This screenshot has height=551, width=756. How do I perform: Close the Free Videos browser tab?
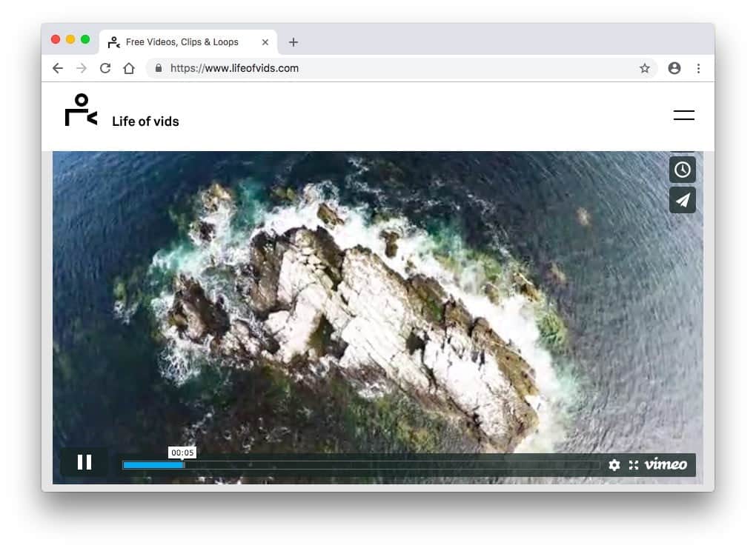coord(265,42)
